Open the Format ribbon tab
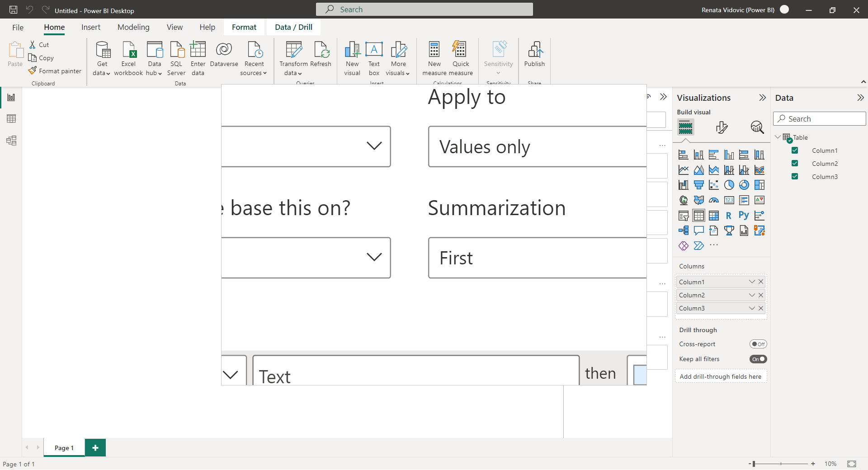 click(244, 27)
